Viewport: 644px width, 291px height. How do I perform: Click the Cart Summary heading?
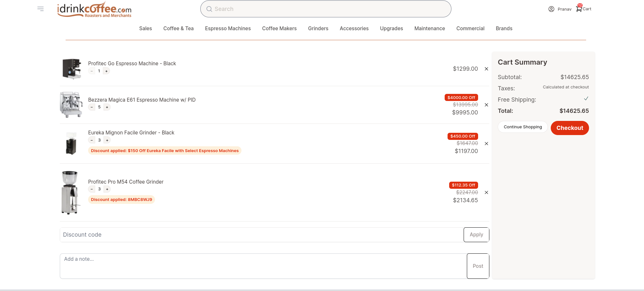coord(522,62)
